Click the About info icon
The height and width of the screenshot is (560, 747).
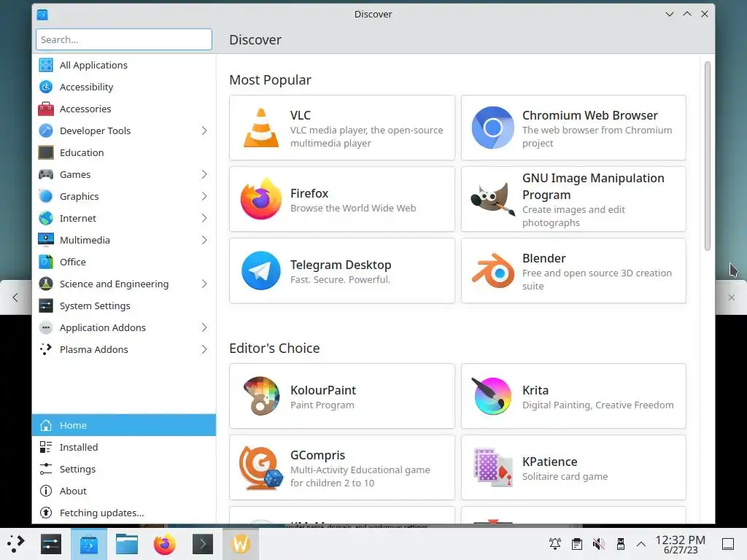coord(46,491)
